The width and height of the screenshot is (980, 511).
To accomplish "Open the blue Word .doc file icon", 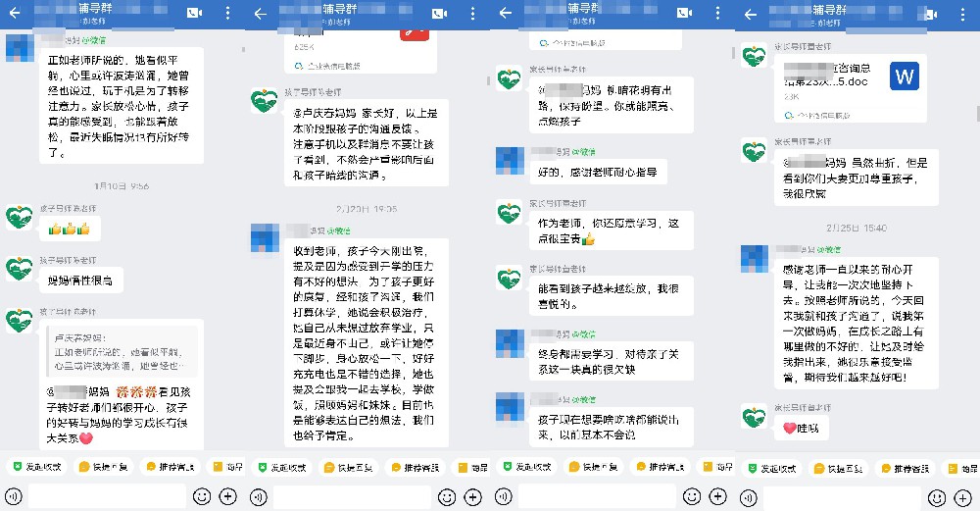I will tap(905, 77).
